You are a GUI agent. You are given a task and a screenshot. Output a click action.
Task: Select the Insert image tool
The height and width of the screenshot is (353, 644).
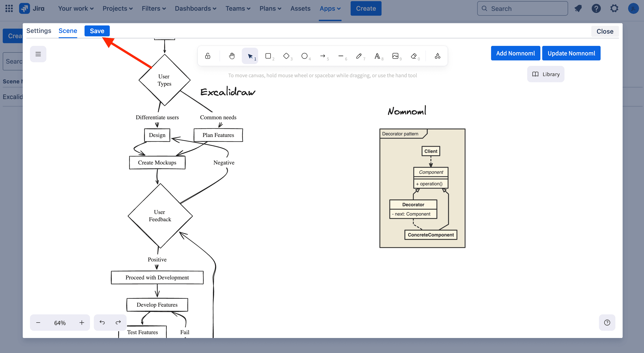tap(395, 56)
